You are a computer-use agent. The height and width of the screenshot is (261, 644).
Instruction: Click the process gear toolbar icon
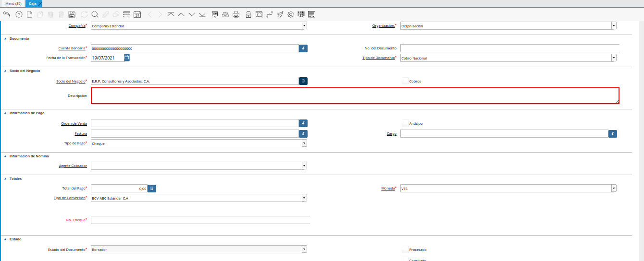pos(291,14)
